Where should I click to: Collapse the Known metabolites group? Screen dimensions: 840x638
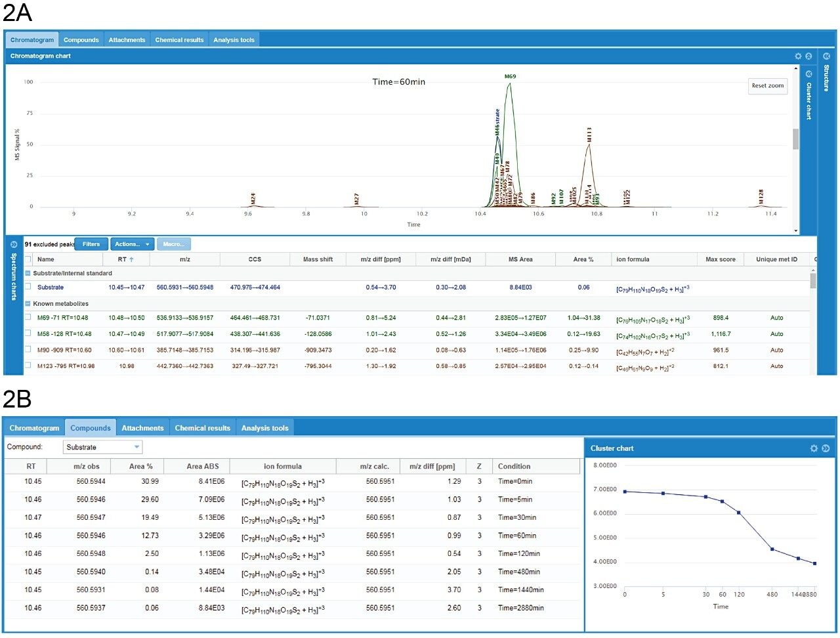(x=28, y=304)
